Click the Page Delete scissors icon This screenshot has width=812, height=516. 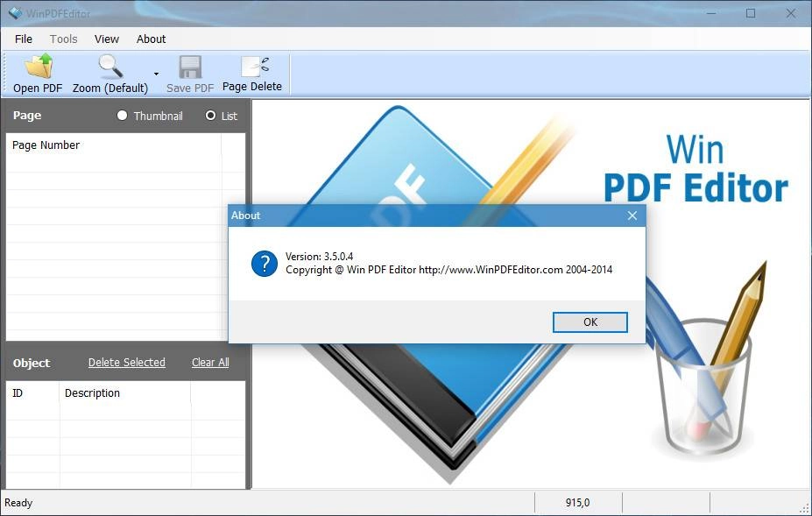click(255, 67)
